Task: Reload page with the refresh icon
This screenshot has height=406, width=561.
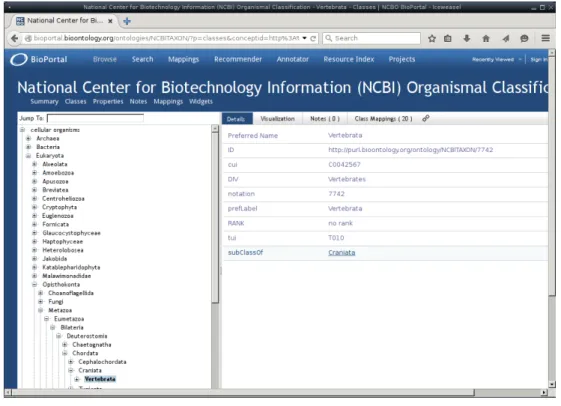Action: [x=313, y=38]
